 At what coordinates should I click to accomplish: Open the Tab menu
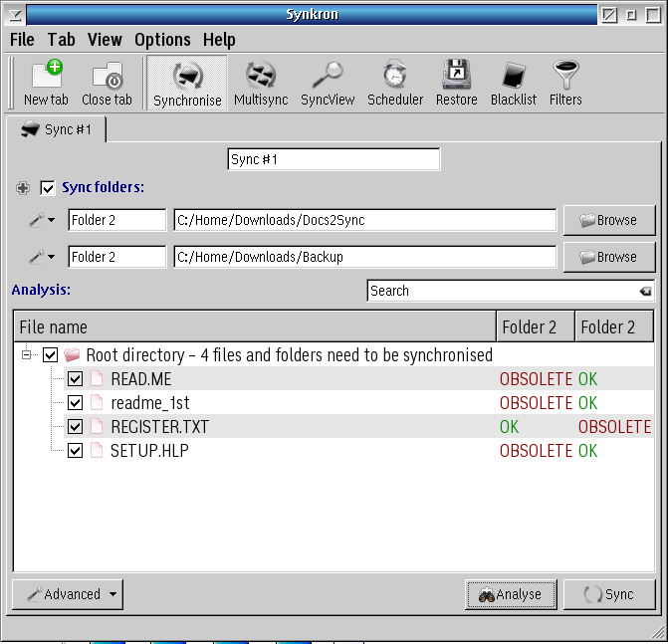[62, 40]
